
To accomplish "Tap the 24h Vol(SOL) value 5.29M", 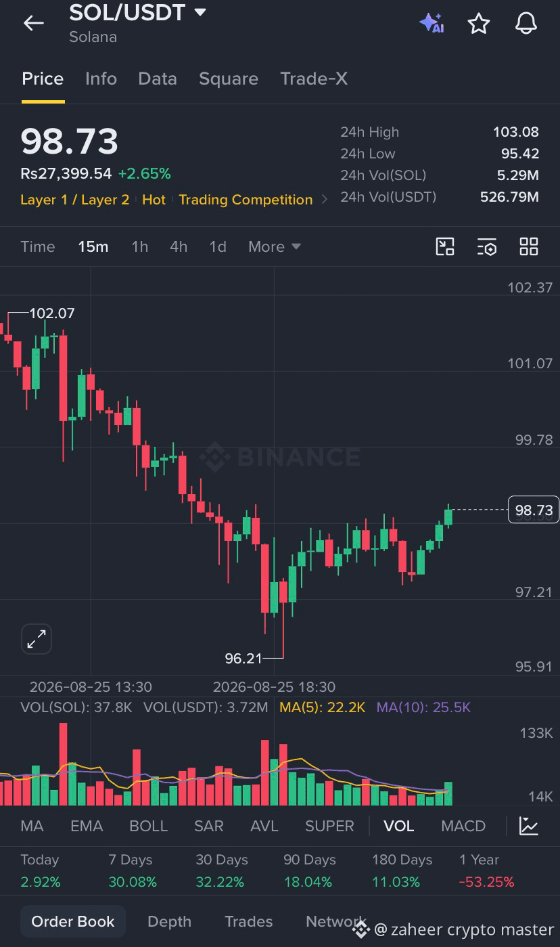I will coord(518,175).
